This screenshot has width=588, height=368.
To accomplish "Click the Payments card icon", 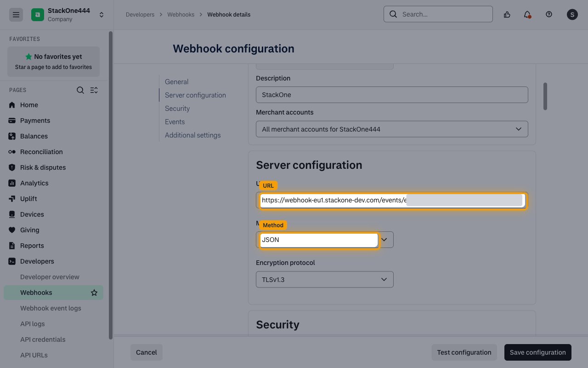I will tap(12, 121).
